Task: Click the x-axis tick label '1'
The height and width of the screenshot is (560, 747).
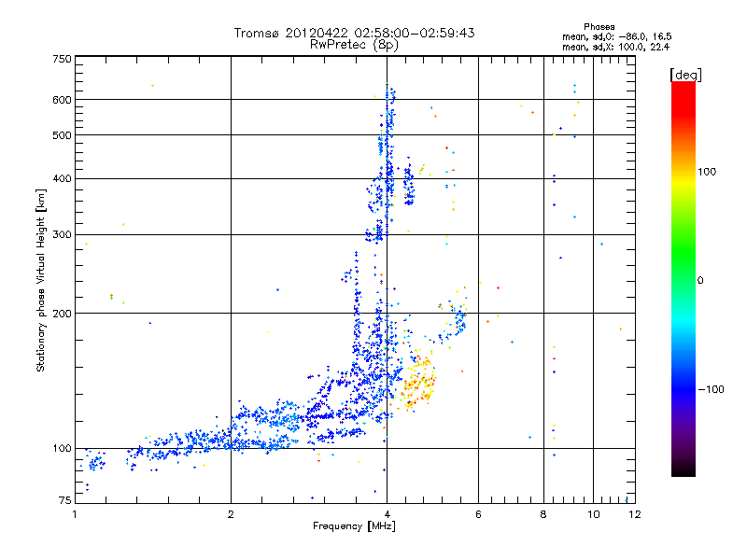Action: (76, 515)
